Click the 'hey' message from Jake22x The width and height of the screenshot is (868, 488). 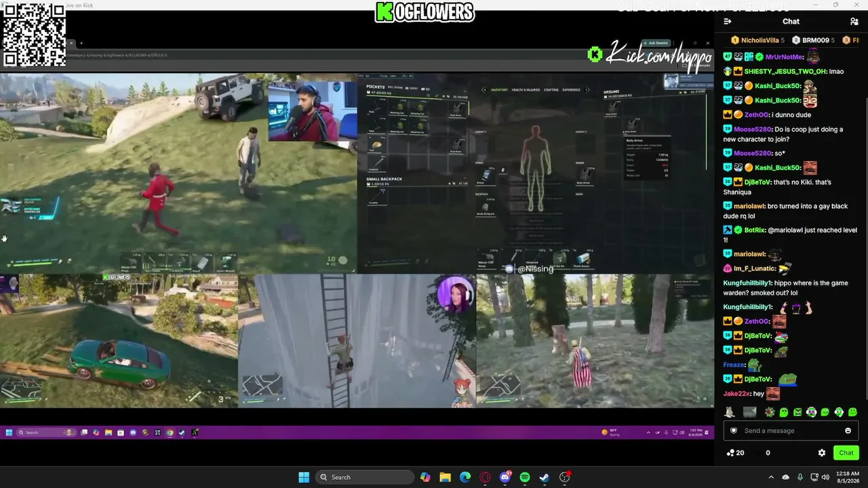(x=758, y=394)
